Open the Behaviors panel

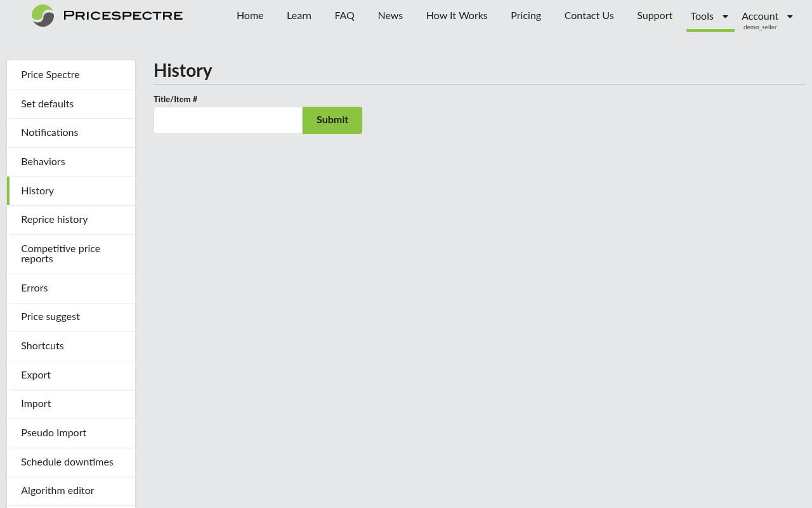(x=43, y=162)
